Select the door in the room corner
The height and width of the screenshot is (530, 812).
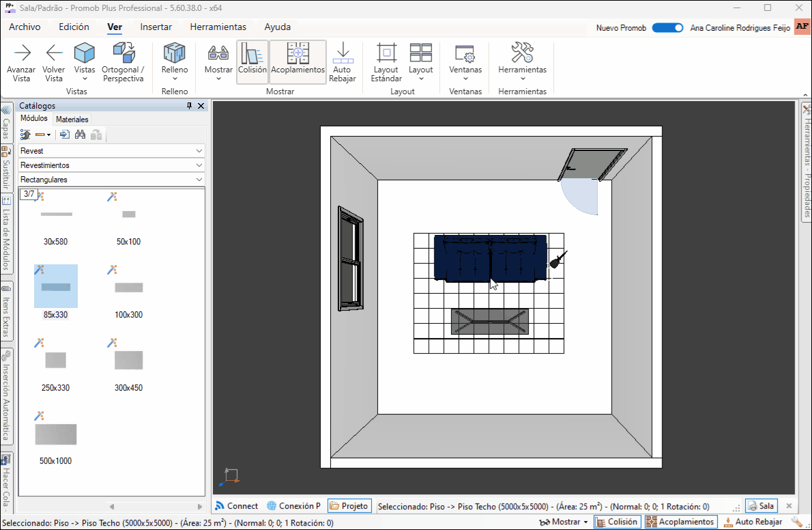(592, 165)
